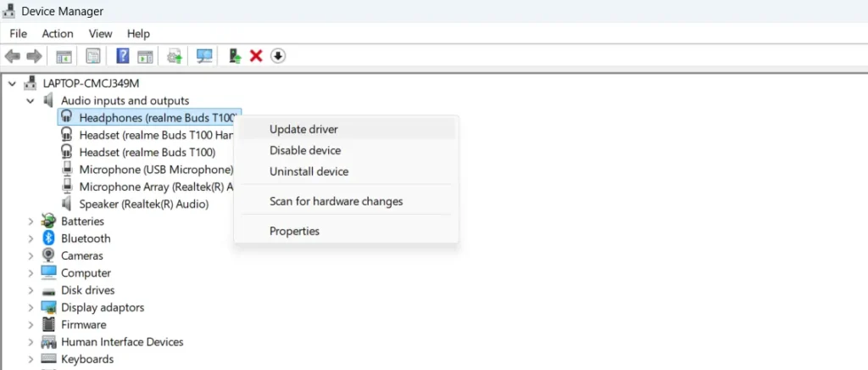Click the Headphones realme Buds device icon
The image size is (868, 370).
(x=67, y=117)
